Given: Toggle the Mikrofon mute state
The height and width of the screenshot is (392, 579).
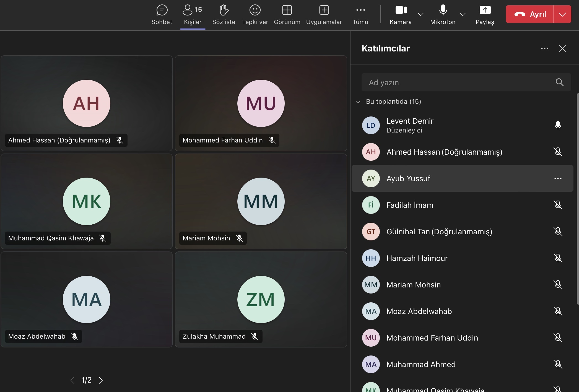Looking at the screenshot, I should point(443,11).
